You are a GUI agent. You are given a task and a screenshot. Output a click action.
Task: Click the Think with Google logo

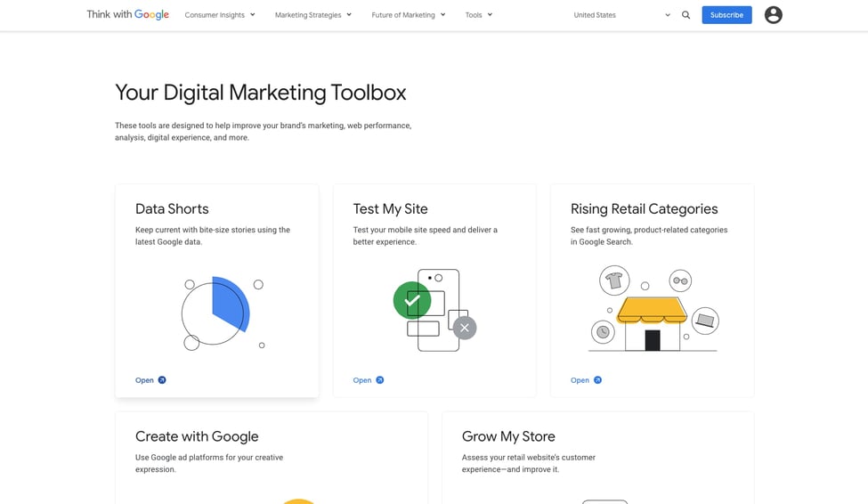(127, 15)
